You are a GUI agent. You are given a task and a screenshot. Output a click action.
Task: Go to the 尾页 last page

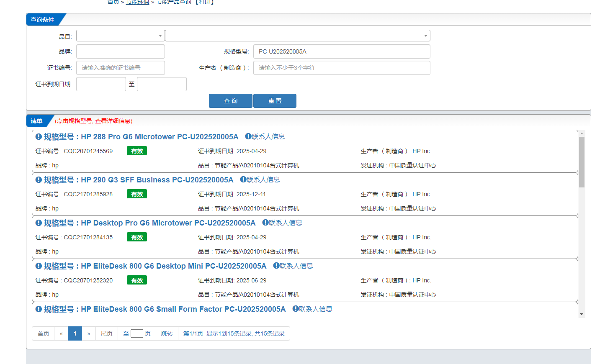[106, 333]
